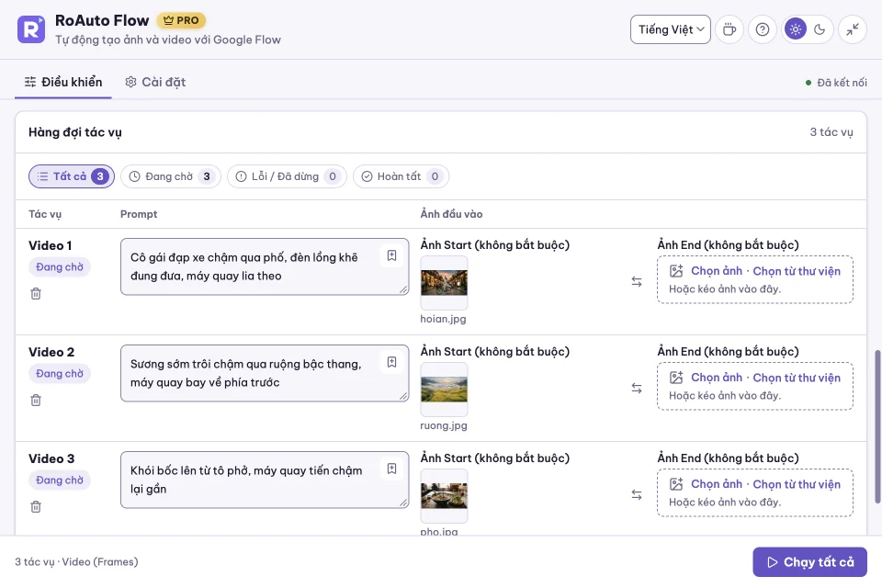Click the 3 tác vụ count in header
The height and width of the screenshot is (588, 882).
tap(831, 132)
